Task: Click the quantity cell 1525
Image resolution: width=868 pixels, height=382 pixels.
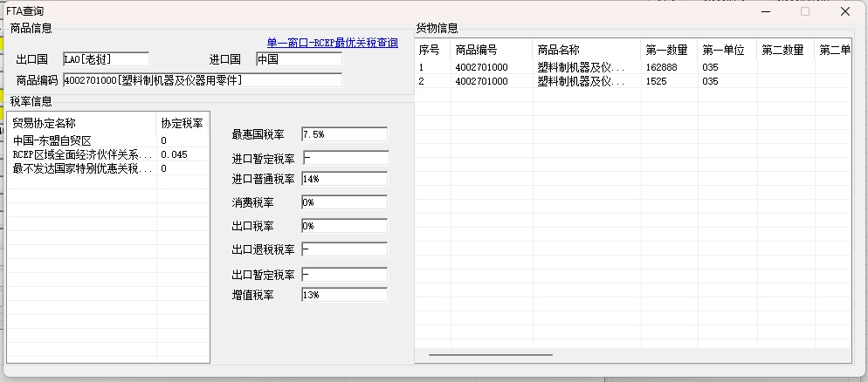Action: tap(669, 81)
